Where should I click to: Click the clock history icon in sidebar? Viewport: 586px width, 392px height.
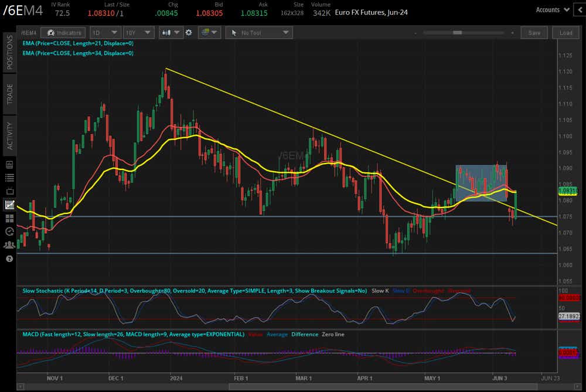pos(9,231)
